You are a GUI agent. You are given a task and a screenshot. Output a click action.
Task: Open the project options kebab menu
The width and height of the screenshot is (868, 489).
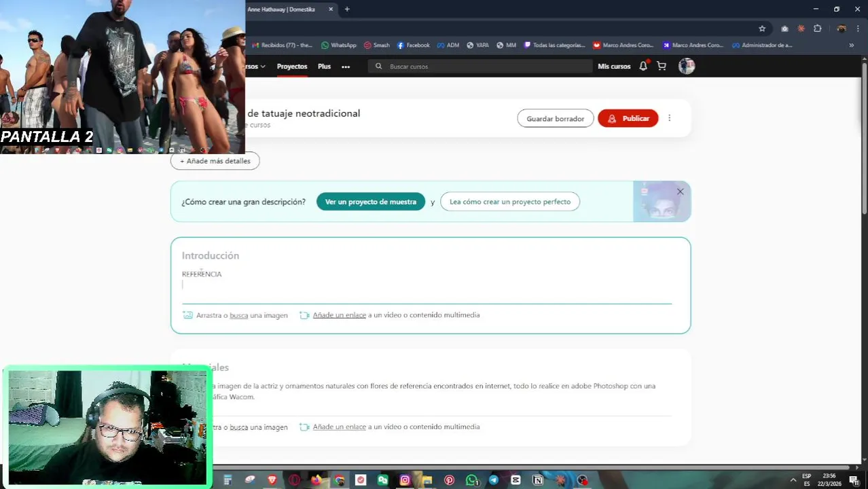(669, 118)
